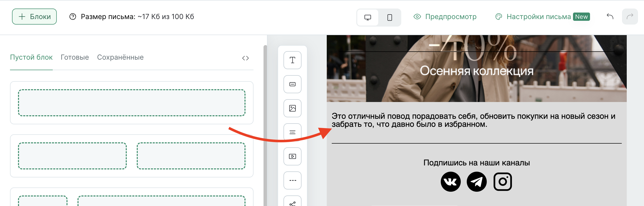Click the Telegram social icon
Screen dimensions: 644x206
coord(476,182)
